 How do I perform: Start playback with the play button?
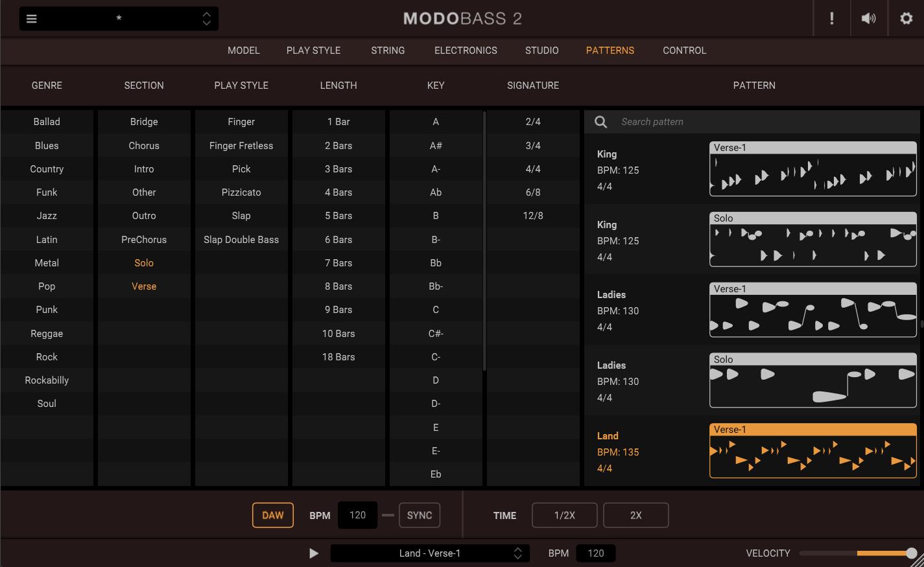click(314, 553)
